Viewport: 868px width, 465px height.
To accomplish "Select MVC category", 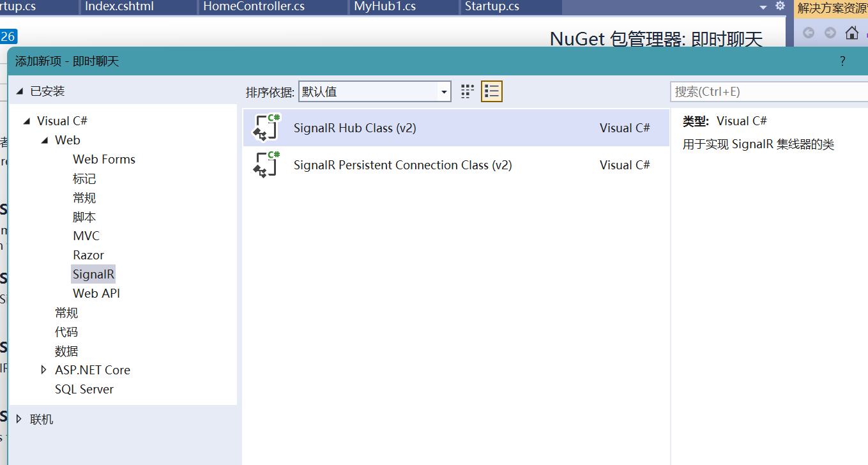I will coord(86,236).
